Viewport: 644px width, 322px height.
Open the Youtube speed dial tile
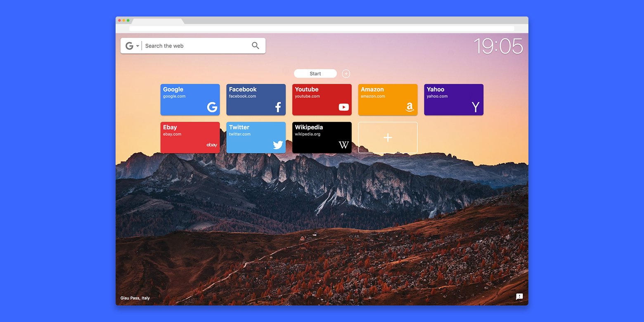[x=322, y=99]
